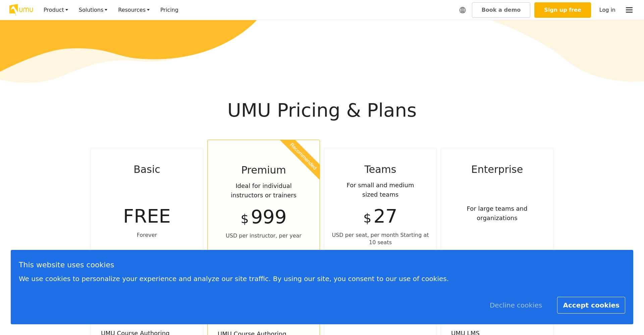644x335 pixels.
Task: Open the UMU LMS link under Enterprise
Action: click(465, 332)
